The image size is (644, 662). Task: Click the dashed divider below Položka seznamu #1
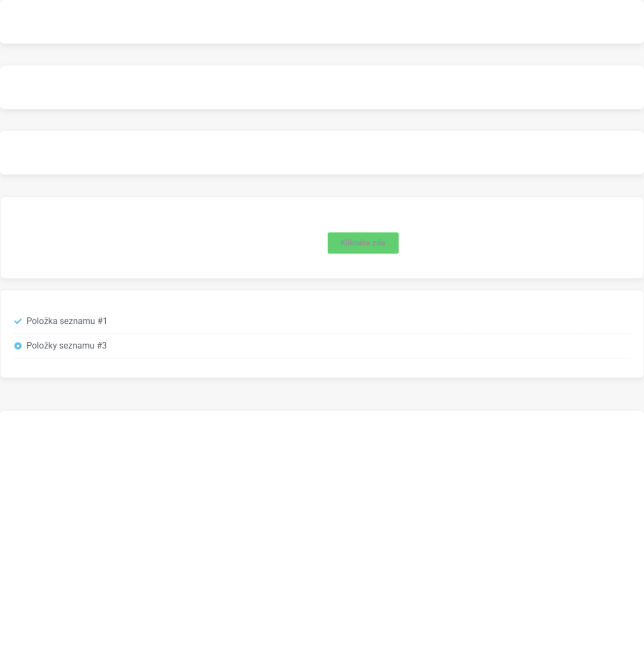coord(322,333)
